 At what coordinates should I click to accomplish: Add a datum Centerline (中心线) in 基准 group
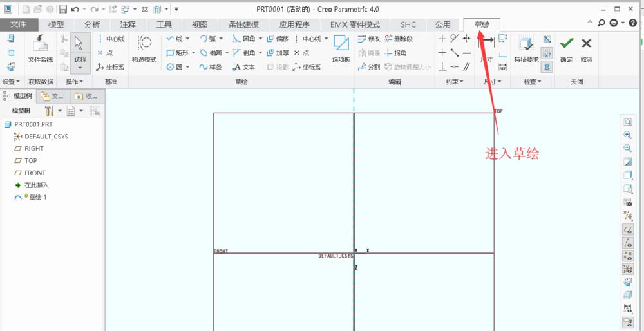[x=111, y=39]
